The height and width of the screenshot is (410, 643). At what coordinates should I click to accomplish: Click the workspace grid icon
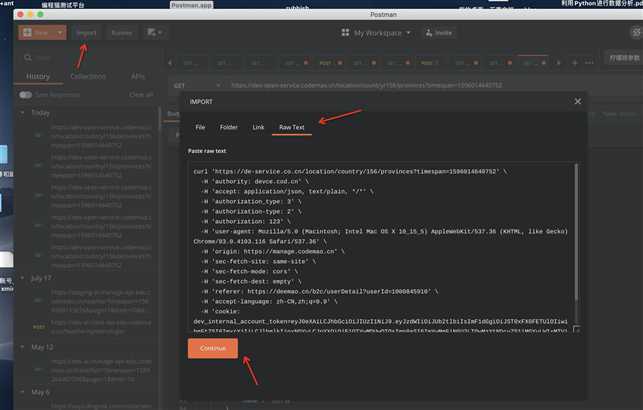pyautogui.click(x=345, y=32)
